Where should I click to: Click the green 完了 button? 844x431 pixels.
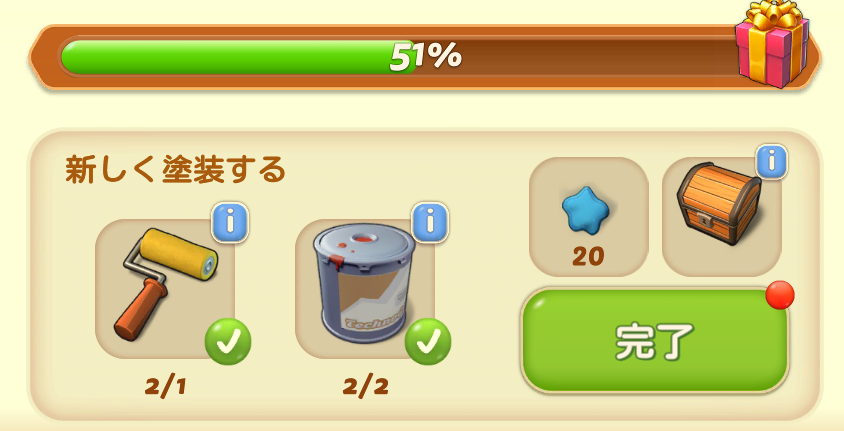[x=655, y=341]
